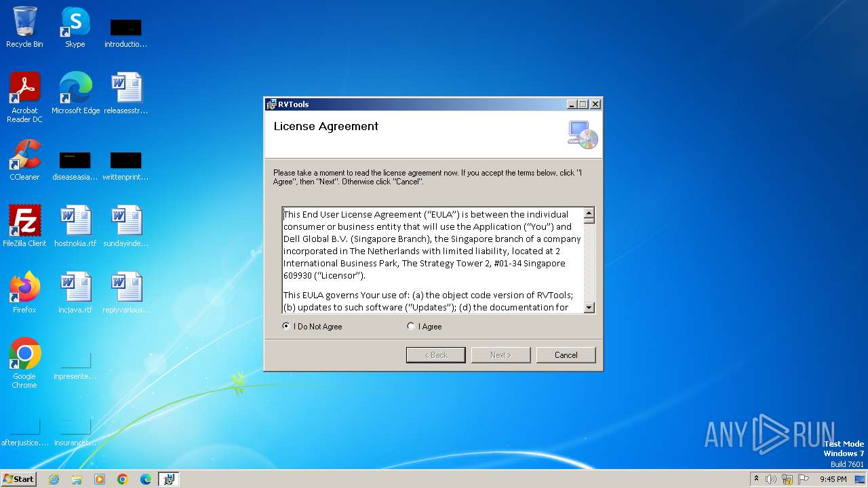Click the RVTools title bar installer icon
This screenshot has height=488, width=868.
pyautogui.click(x=271, y=104)
